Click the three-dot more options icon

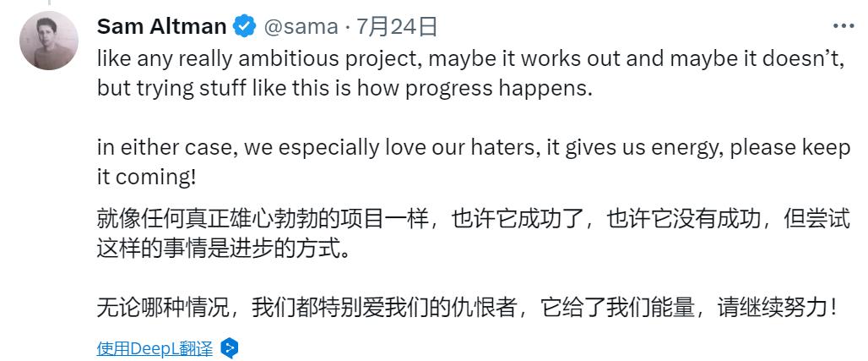pos(843,26)
